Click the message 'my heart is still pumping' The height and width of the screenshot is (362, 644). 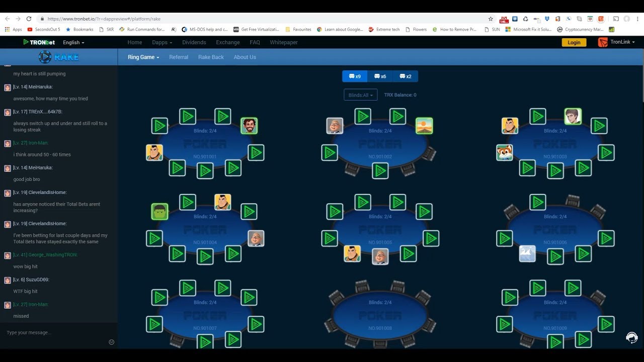tap(39, 74)
